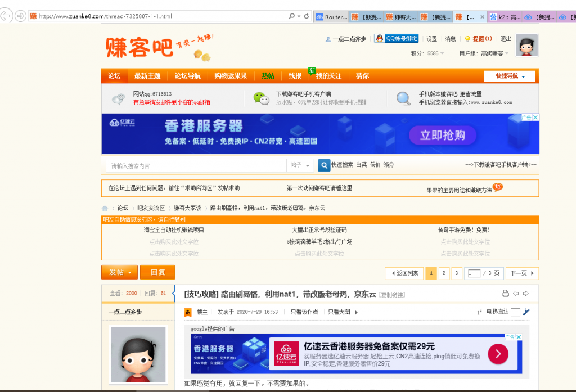
Task: Click quick search keyword 白菜
Action: coord(362,165)
